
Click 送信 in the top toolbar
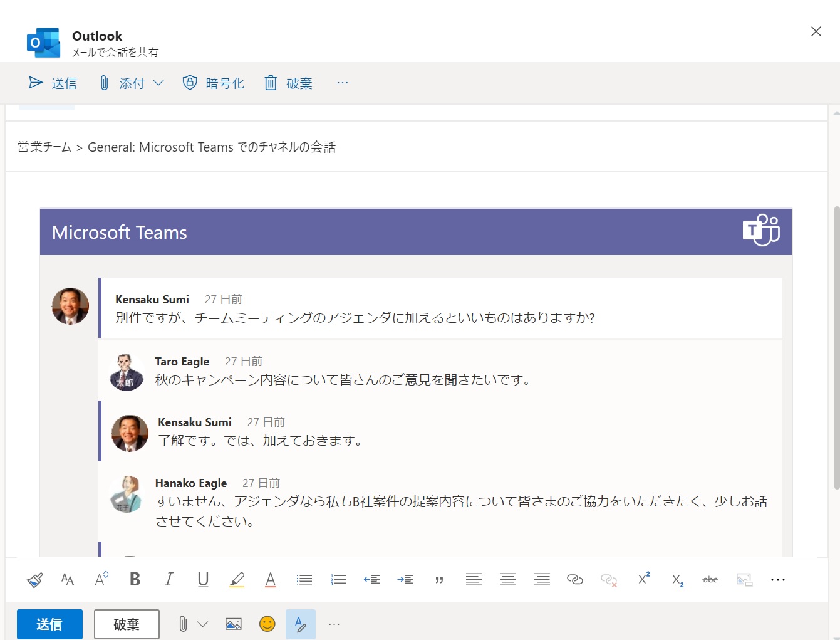[x=53, y=83]
